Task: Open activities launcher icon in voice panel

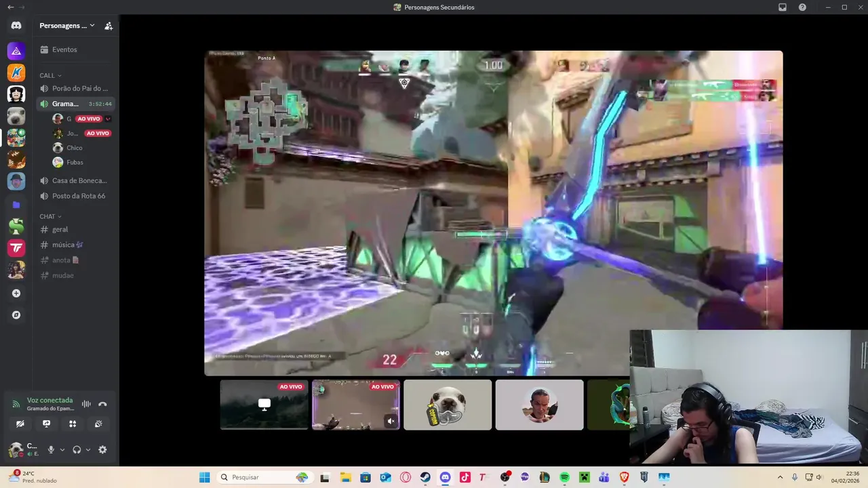Action: coord(73,424)
